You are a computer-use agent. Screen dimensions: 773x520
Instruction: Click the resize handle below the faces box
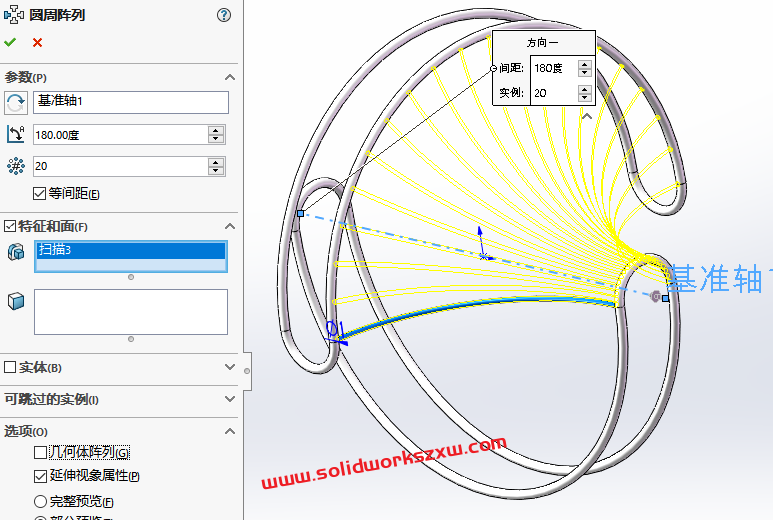coord(131,339)
